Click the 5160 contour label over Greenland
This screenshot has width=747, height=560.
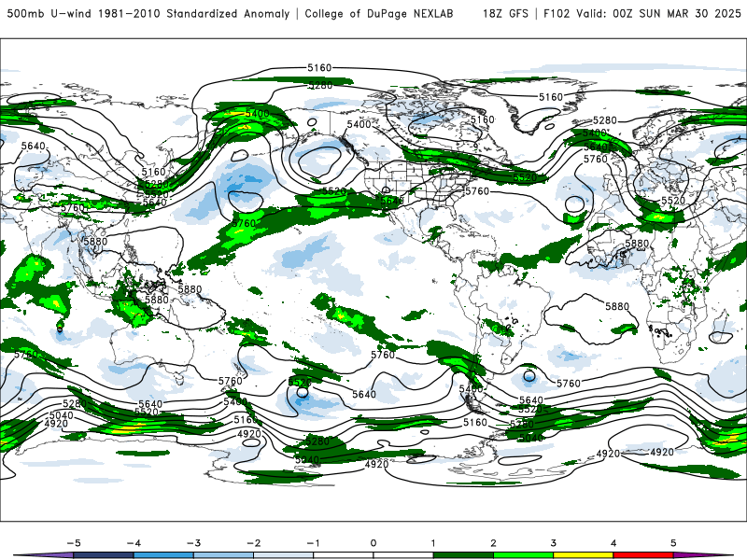[x=551, y=97]
